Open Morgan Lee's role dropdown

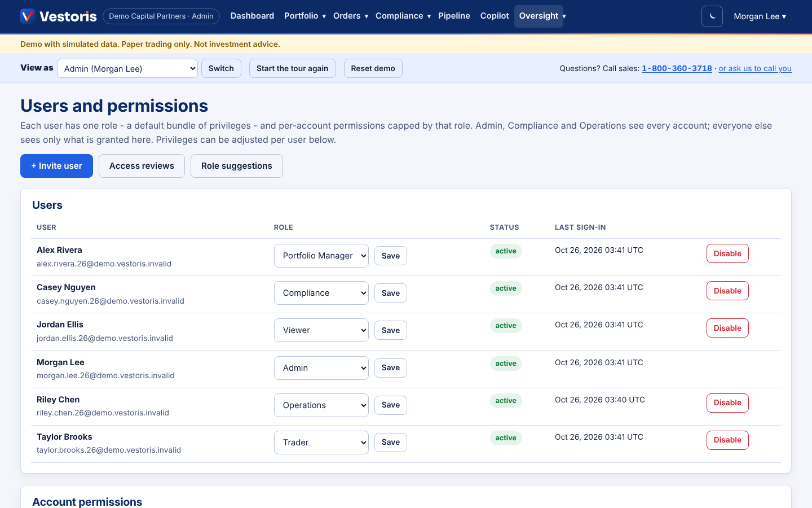[x=321, y=368]
